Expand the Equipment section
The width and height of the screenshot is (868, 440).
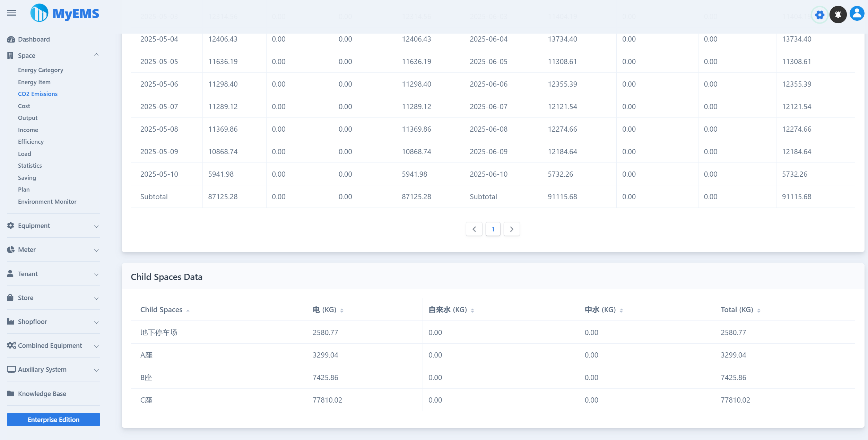pyautogui.click(x=96, y=226)
